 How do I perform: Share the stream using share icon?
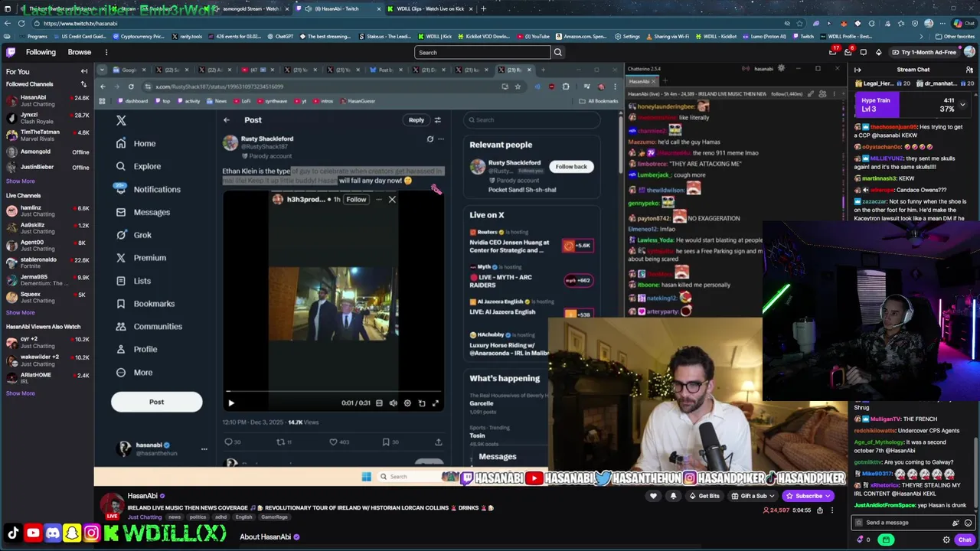820,510
